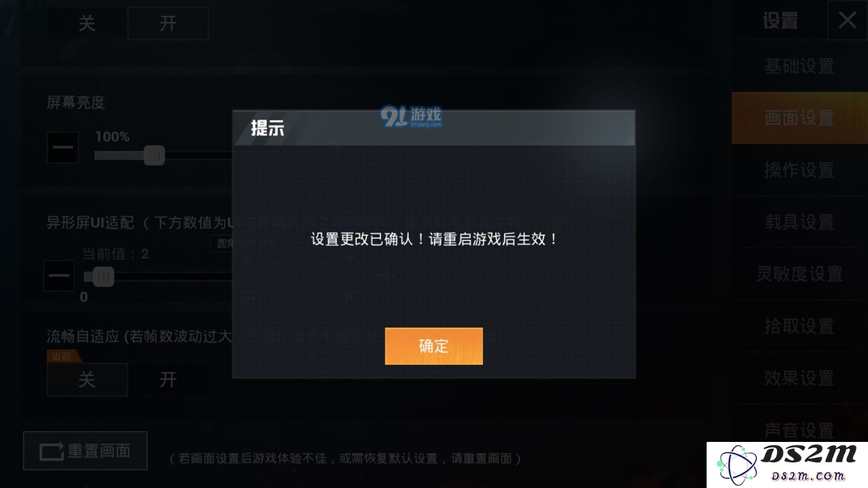Click the screen brightness slider handle
This screenshot has width=868, height=488.
point(155,156)
